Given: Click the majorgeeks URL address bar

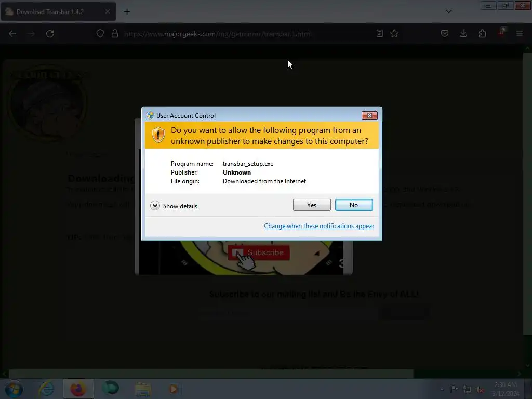Looking at the screenshot, I should (218, 34).
